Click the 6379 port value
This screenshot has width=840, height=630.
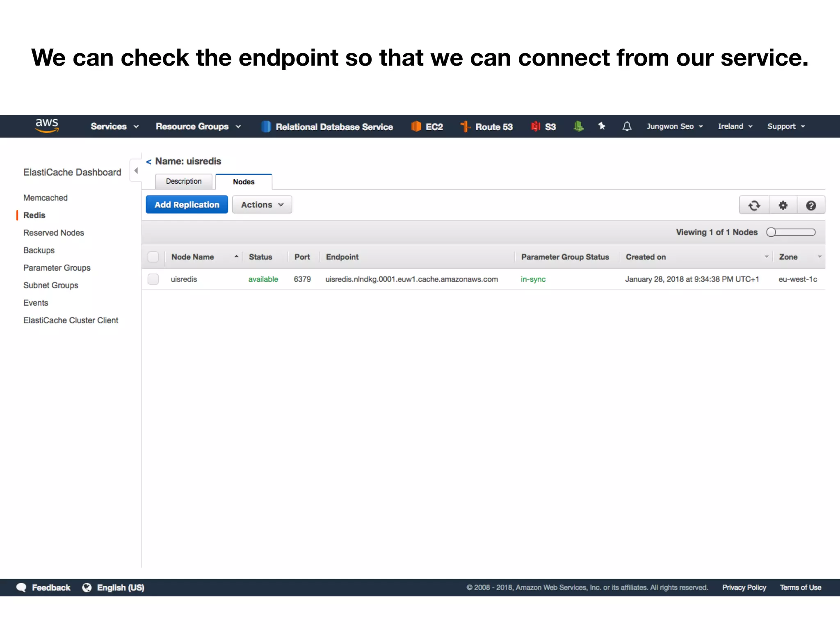pyautogui.click(x=302, y=279)
